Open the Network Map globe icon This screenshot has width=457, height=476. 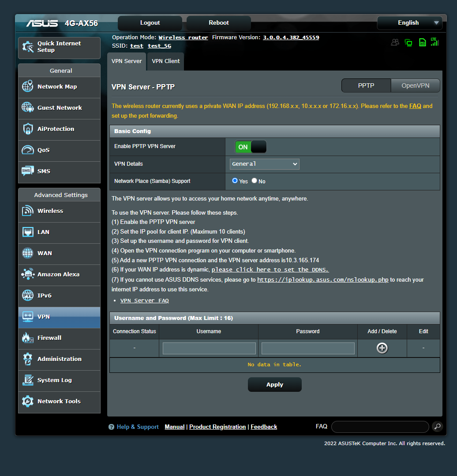[28, 86]
